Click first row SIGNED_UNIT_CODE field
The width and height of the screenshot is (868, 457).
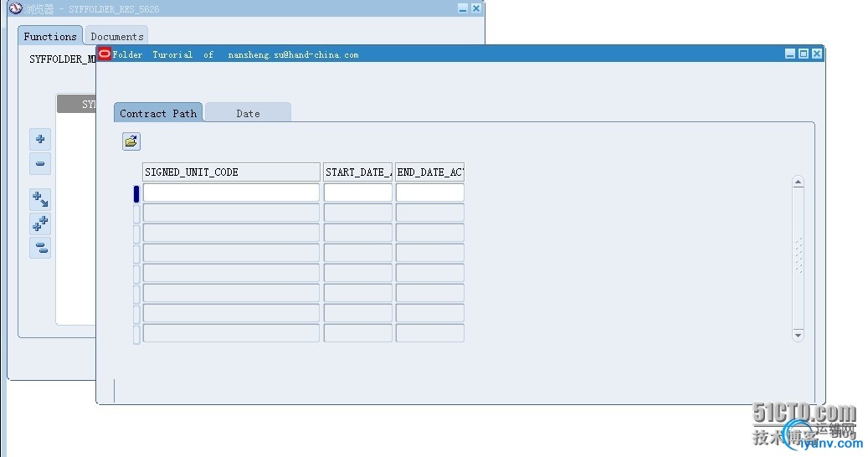pos(231,193)
